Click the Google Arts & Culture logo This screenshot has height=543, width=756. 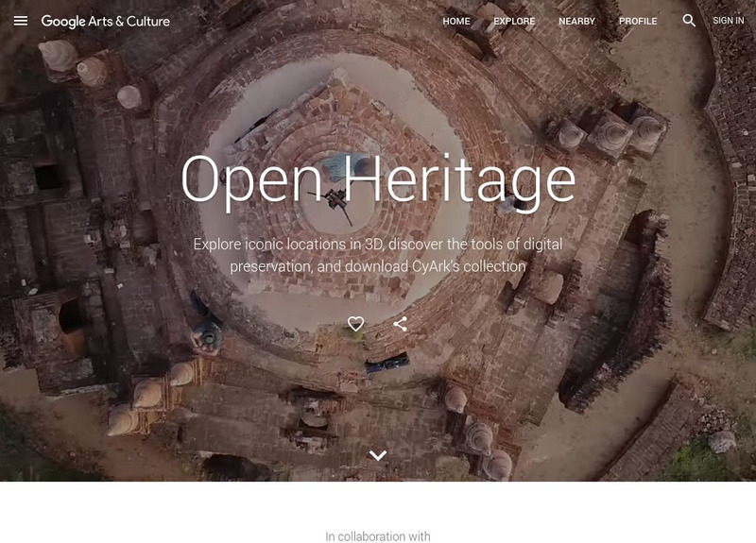pyautogui.click(x=106, y=21)
